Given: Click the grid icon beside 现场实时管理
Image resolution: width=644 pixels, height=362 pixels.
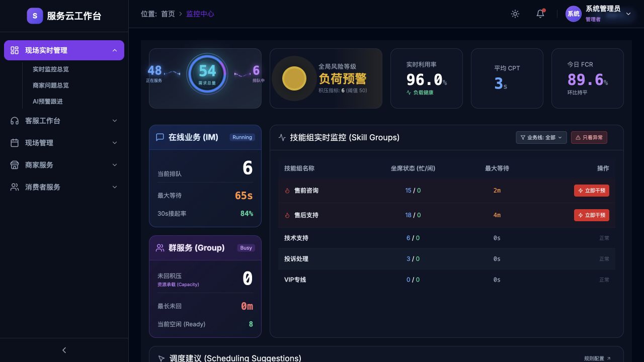Looking at the screenshot, I should click(x=15, y=50).
